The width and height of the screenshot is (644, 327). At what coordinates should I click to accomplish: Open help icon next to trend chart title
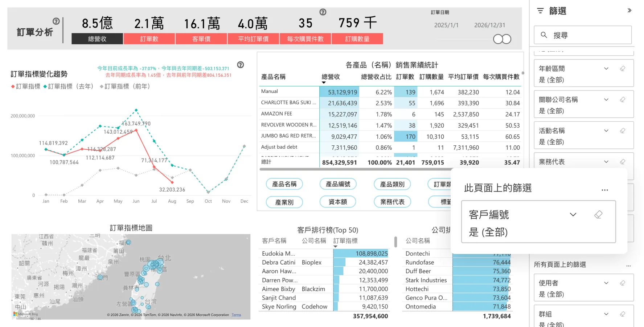coord(241,65)
